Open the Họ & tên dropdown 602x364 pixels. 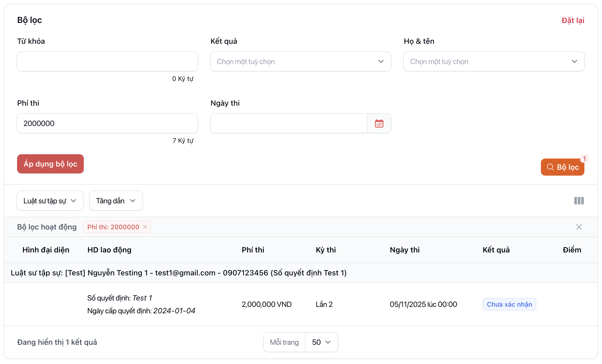494,62
